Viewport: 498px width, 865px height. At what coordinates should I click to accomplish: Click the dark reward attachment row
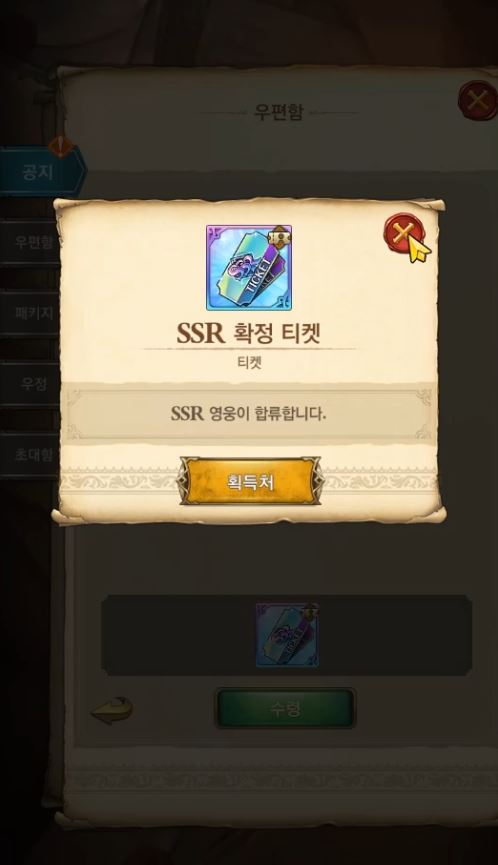[286, 635]
